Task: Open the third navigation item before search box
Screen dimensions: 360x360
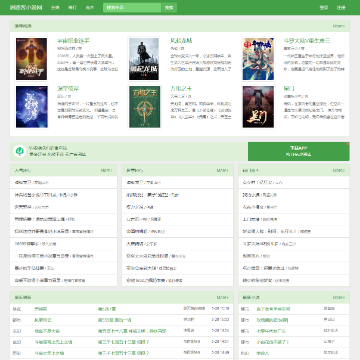Action: (x=90, y=7)
